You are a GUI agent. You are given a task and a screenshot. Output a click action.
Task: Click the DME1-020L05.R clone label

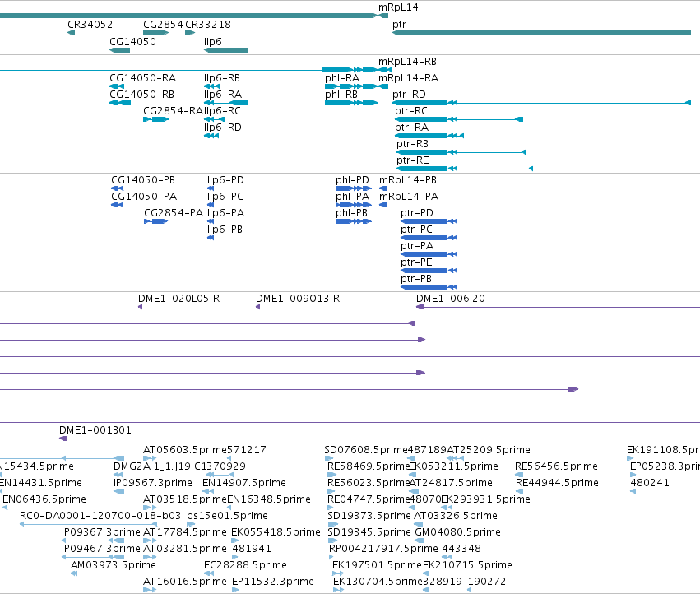(179, 299)
